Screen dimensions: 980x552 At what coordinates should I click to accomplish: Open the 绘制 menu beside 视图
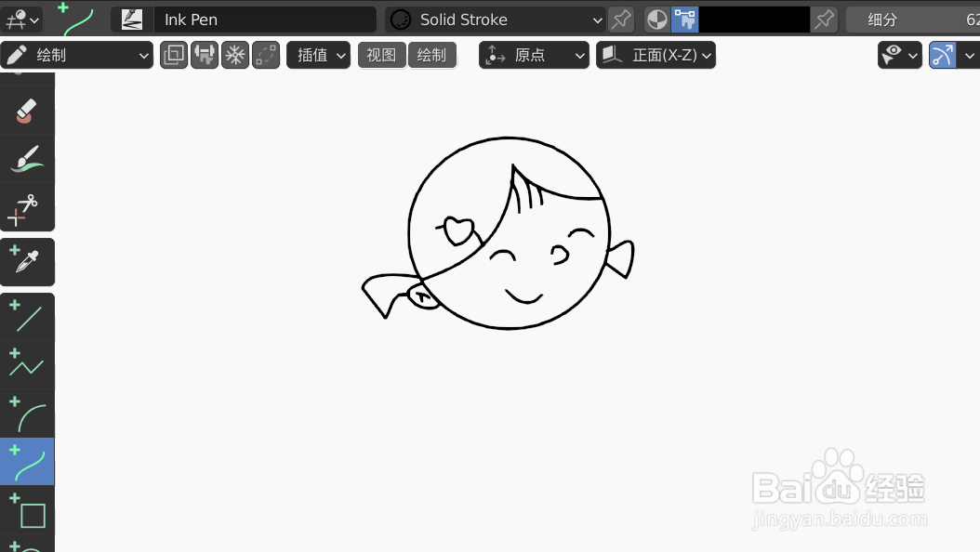coord(431,55)
